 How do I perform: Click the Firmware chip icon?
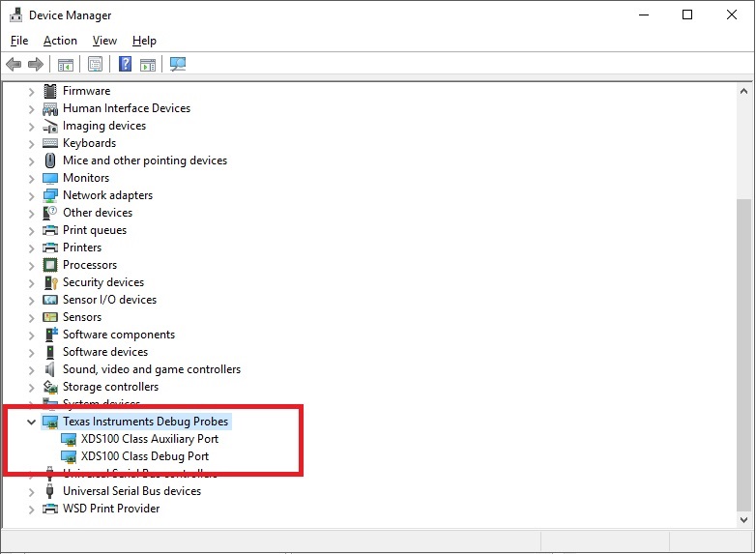[50, 91]
